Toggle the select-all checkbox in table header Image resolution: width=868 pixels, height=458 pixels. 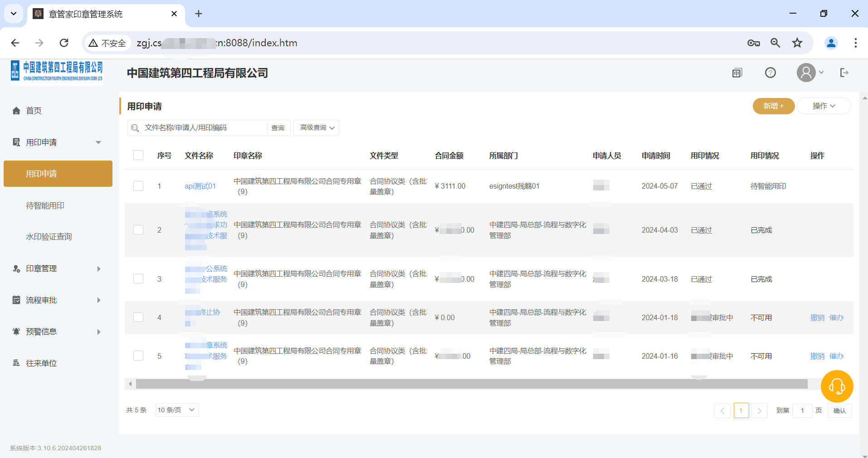click(x=138, y=156)
